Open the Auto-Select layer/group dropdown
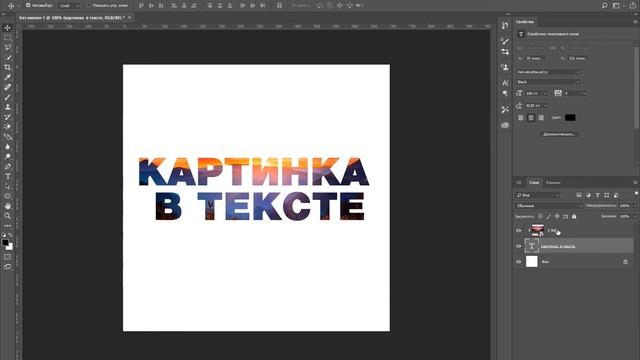Screen dimensions: 640x360 (69, 6)
